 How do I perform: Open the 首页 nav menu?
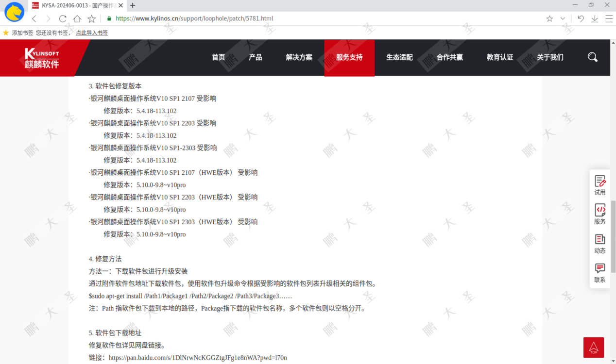tap(219, 57)
